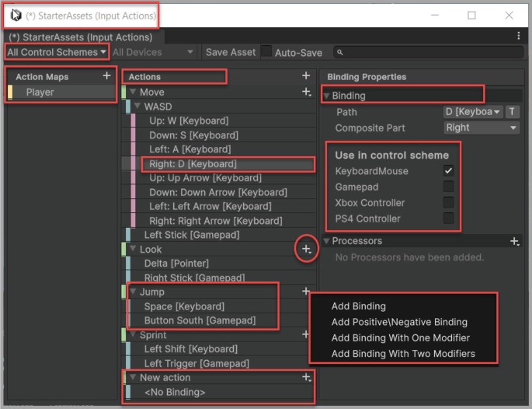Click the plus icon in Actions header

point(306,76)
